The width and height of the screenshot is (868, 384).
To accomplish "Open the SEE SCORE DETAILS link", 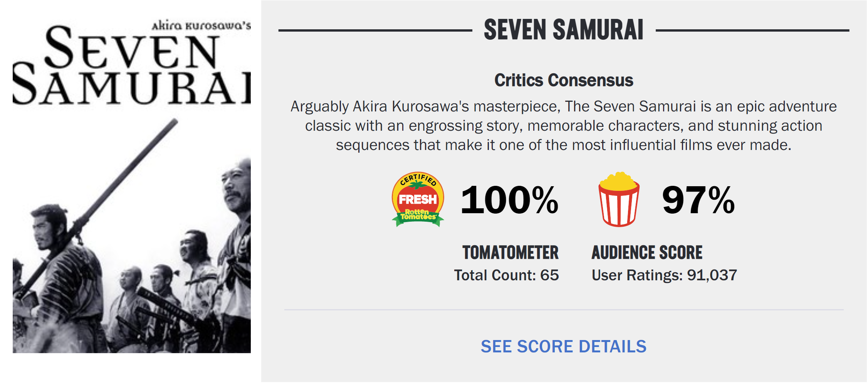I will (x=563, y=347).
